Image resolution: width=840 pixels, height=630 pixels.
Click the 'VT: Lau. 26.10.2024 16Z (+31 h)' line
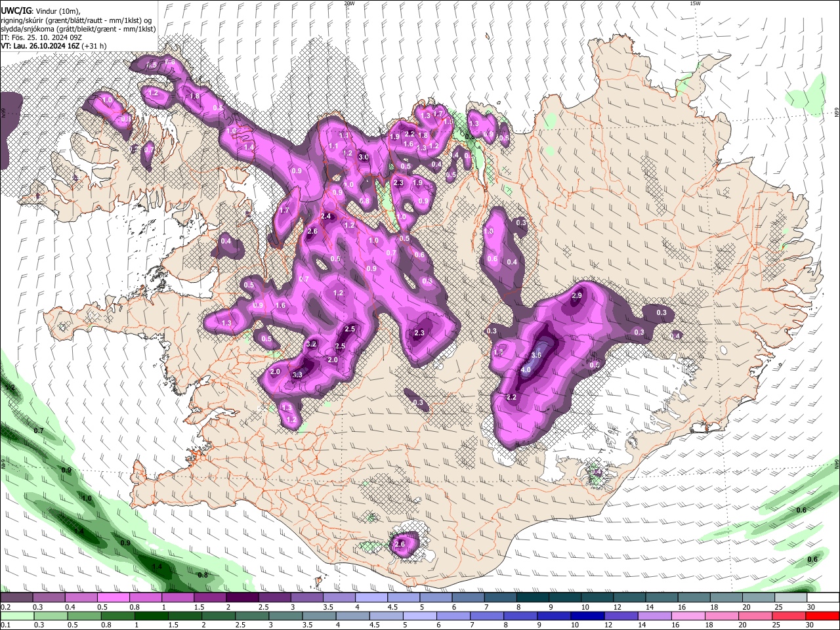click(54, 46)
